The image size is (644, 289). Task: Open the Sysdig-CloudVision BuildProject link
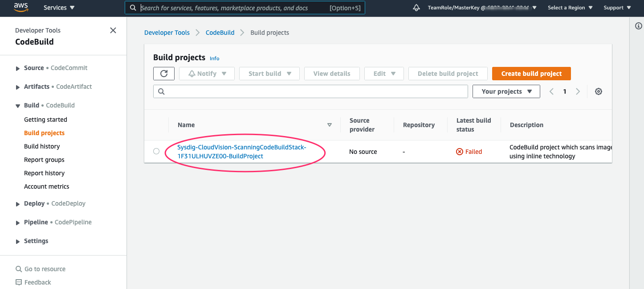click(242, 152)
